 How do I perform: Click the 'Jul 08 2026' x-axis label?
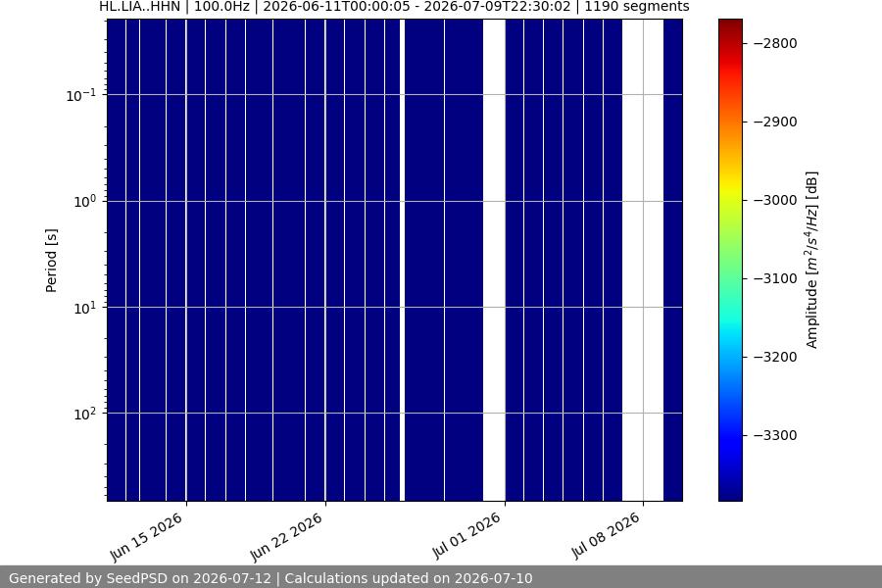coord(606,536)
